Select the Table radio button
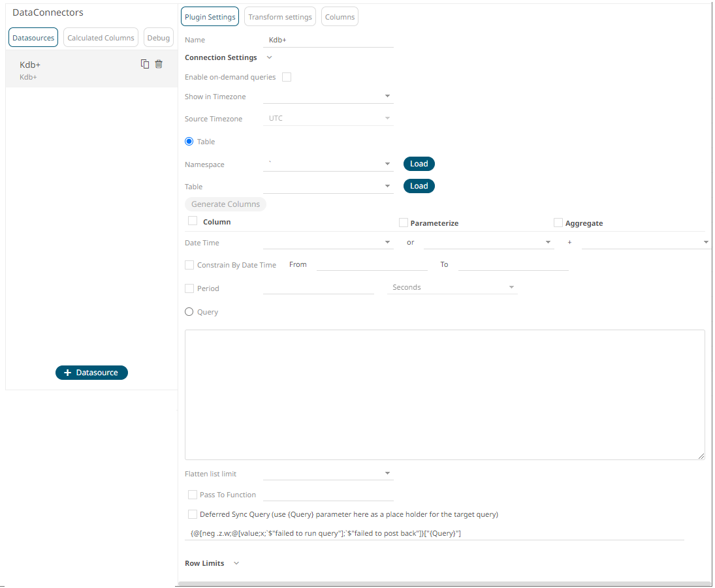 (189, 142)
